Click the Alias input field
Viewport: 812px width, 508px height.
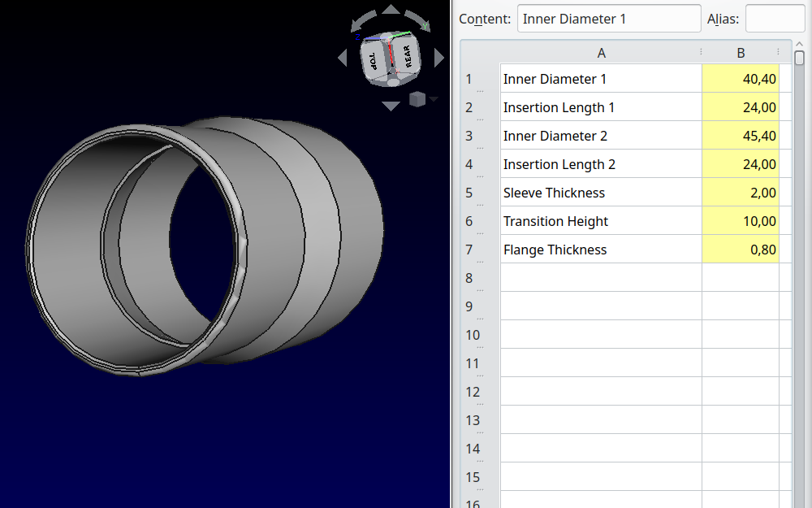[775, 19]
